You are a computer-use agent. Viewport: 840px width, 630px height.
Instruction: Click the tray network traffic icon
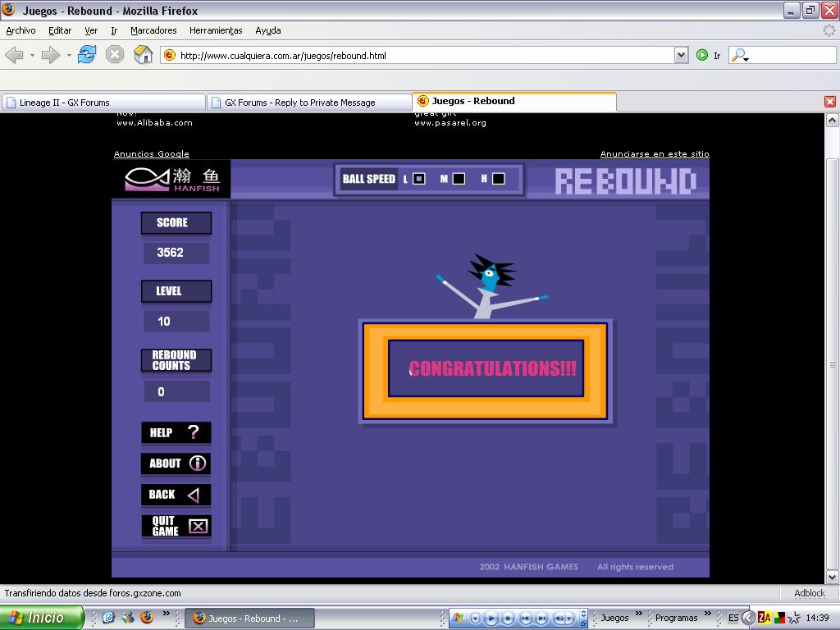[x=780, y=618]
